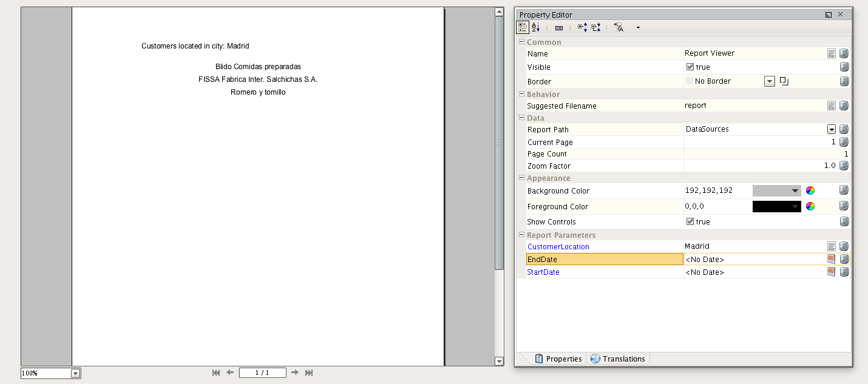Open the property filter icon
Image resolution: width=868 pixels, height=384 pixels.
618,27
